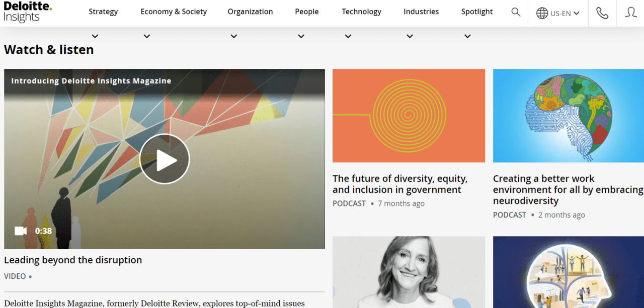Click the video camera icon beside 0:38

pos(21,231)
